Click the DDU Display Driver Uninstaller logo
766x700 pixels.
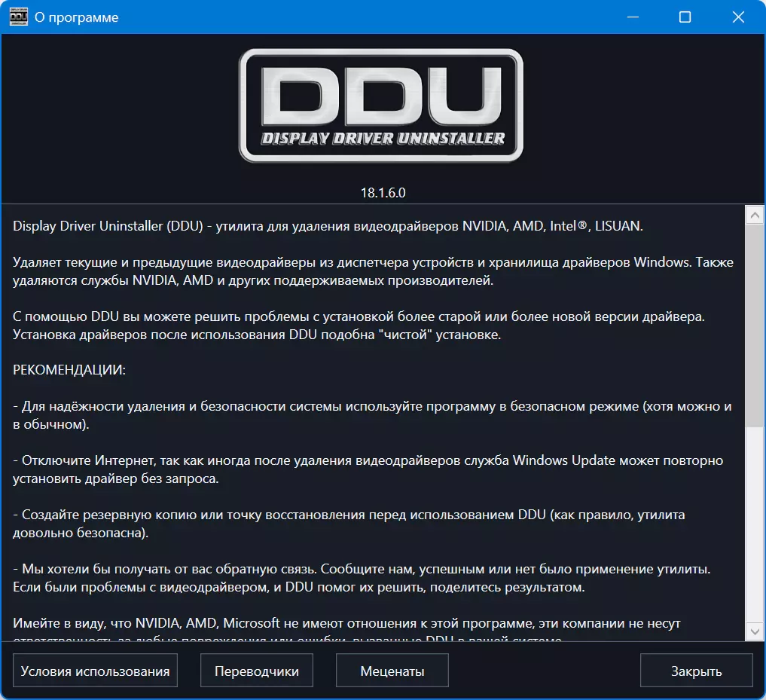pyautogui.click(x=381, y=105)
